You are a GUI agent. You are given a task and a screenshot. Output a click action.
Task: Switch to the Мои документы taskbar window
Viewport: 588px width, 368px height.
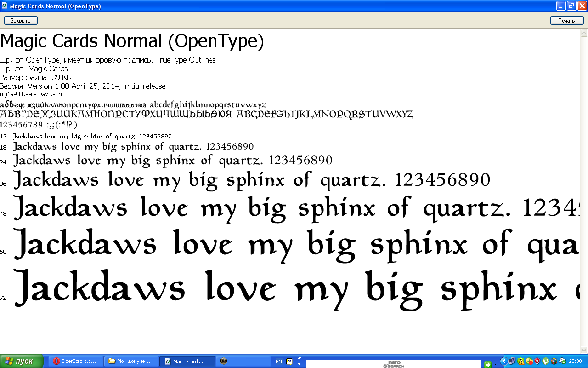[x=132, y=362]
